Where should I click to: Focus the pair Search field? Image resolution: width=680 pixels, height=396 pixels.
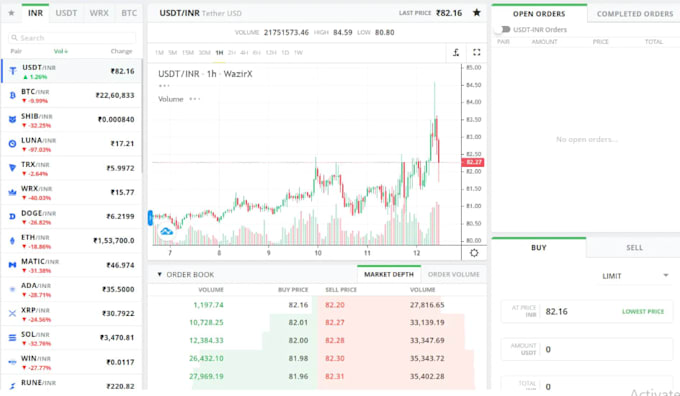[x=72, y=38]
